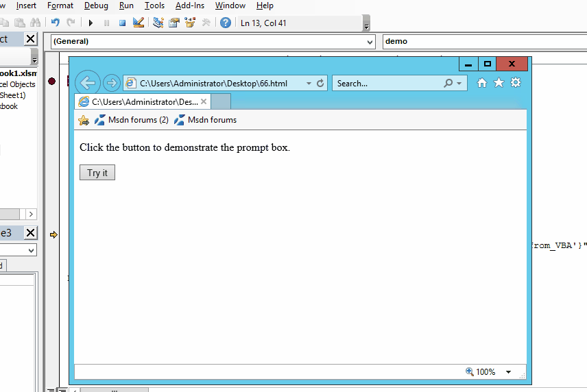
Task: Close the IE 66.html tab
Action: [204, 101]
